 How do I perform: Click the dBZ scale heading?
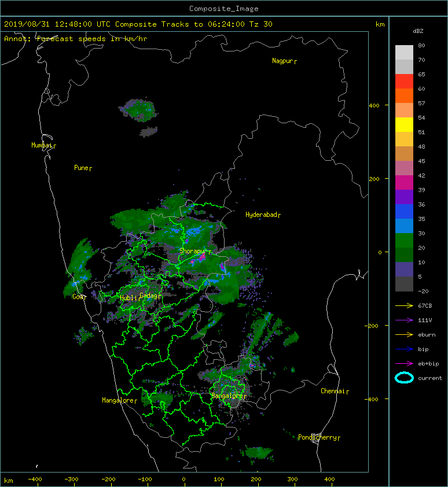[418, 31]
